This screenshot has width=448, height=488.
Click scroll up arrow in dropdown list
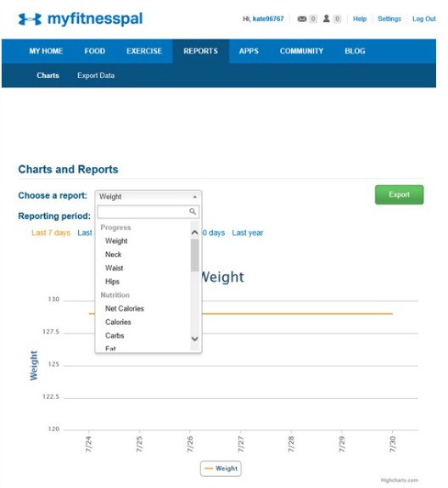click(195, 233)
